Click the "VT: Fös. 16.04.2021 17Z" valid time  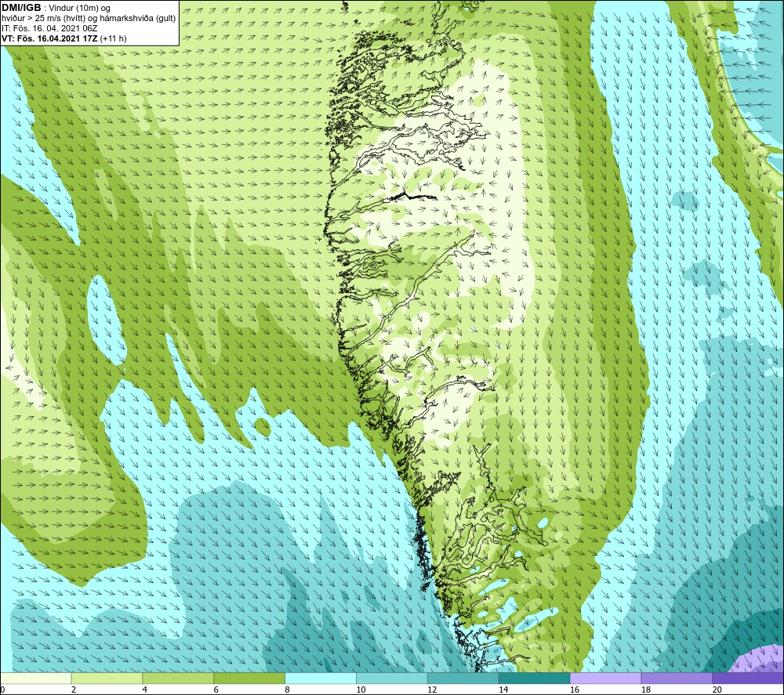tap(50, 38)
